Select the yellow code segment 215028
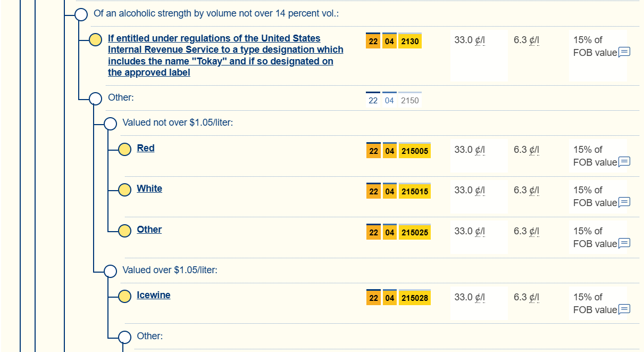Screen dimensions: 644x352 [414, 298]
